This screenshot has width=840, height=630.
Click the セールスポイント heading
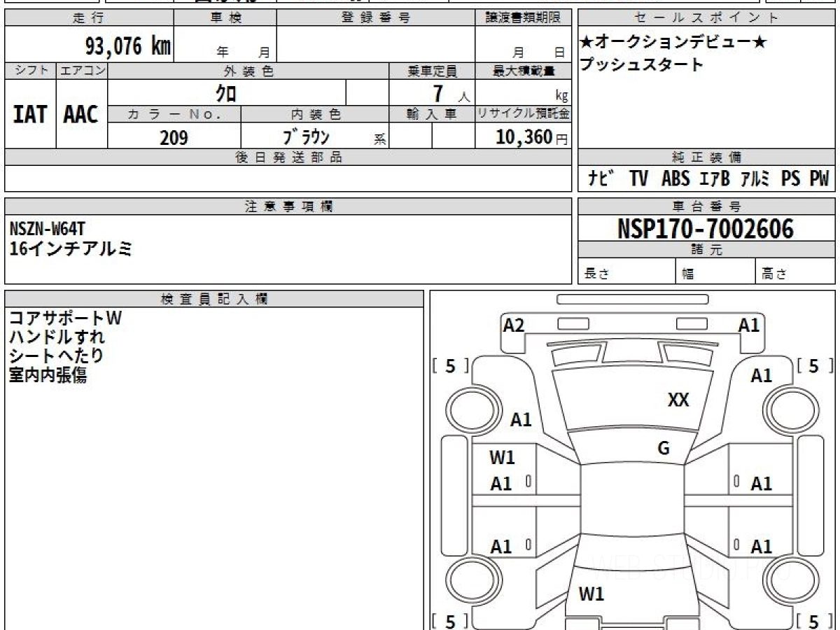(706, 18)
